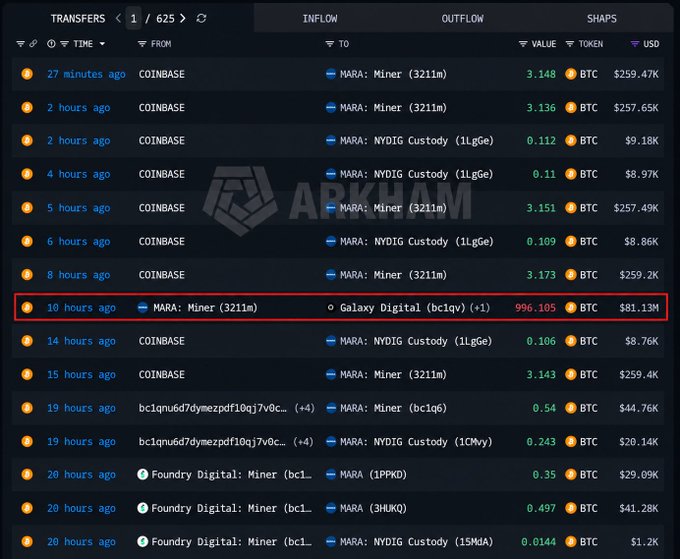Image resolution: width=680 pixels, height=559 pixels.
Task: Open the TOKEN column filter
Action: [x=570, y=44]
